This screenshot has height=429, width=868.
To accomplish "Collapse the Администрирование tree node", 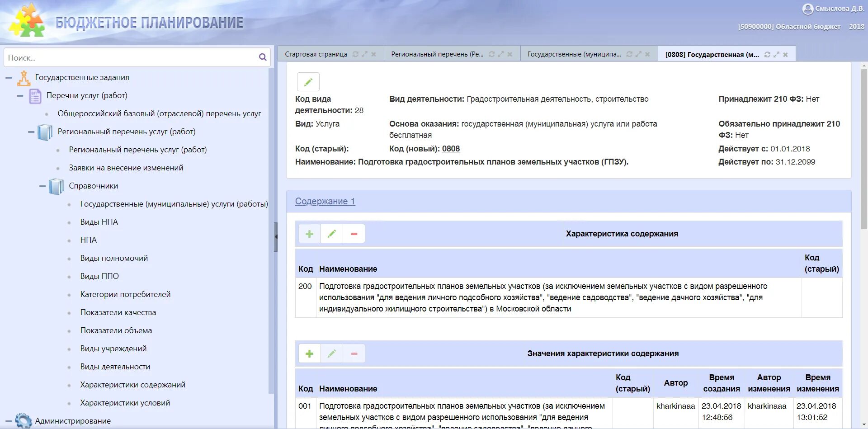I will (x=9, y=421).
